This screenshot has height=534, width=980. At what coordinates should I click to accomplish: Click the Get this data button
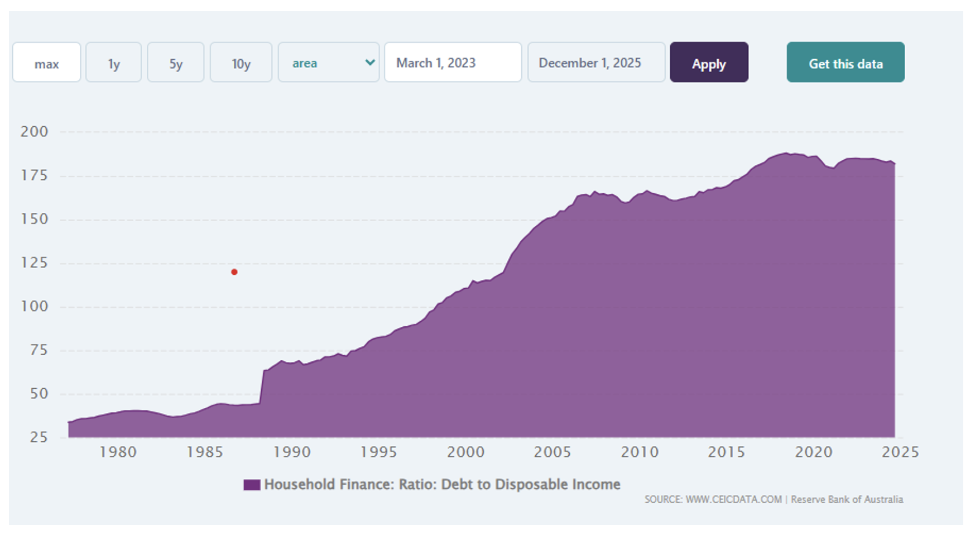tap(845, 63)
